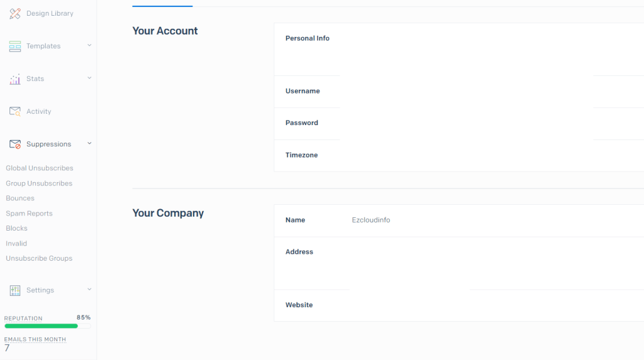Image resolution: width=644 pixels, height=360 pixels.
Task: Select Blocks under Suppressions
Action: pyautogui.click(x=17, y=229)
